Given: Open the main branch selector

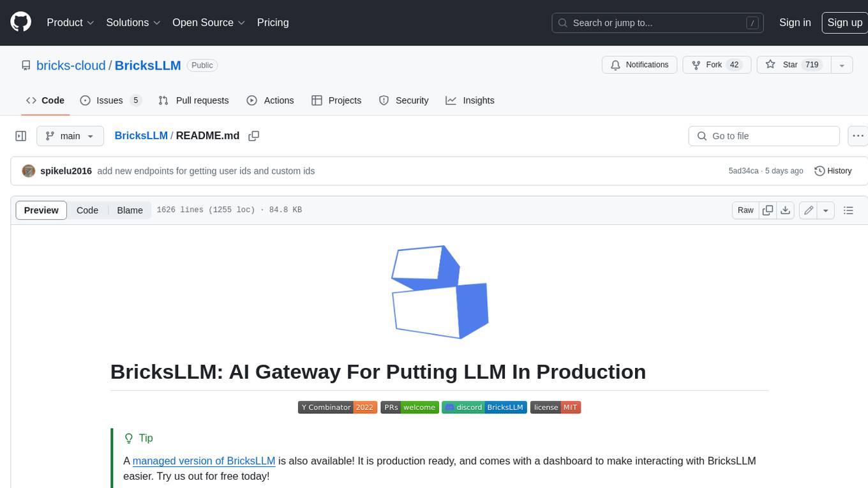Looking at the screenshot, I should coord(70,136).
